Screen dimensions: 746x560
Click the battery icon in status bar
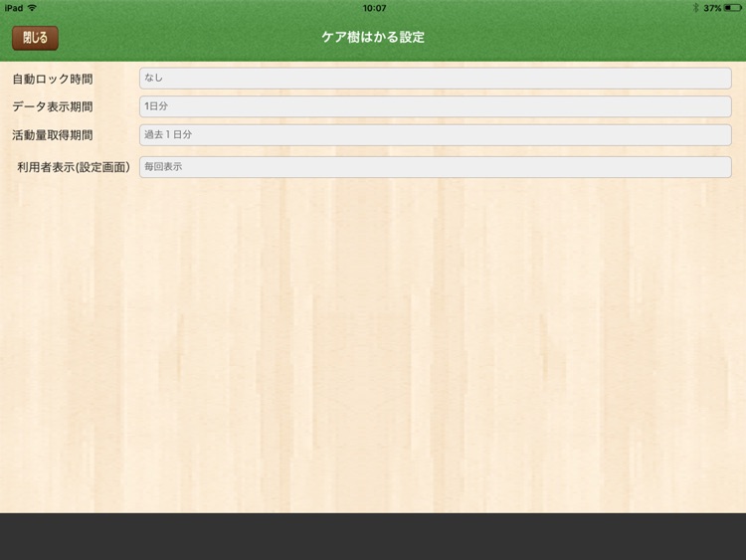(732, 8)
